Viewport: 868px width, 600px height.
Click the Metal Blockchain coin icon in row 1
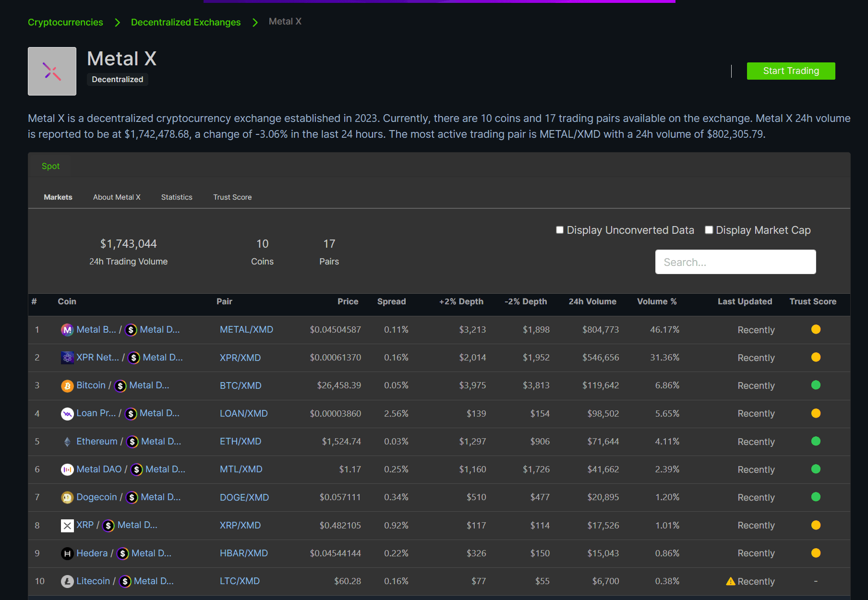67,330
